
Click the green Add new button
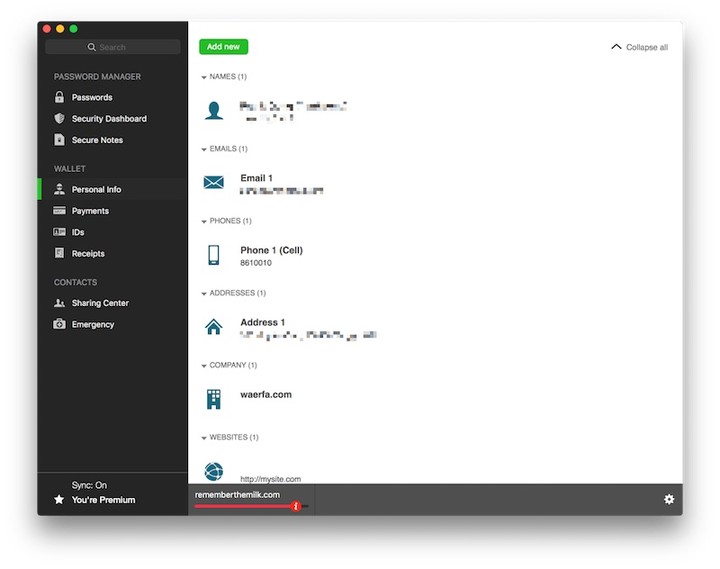[223, 47]
